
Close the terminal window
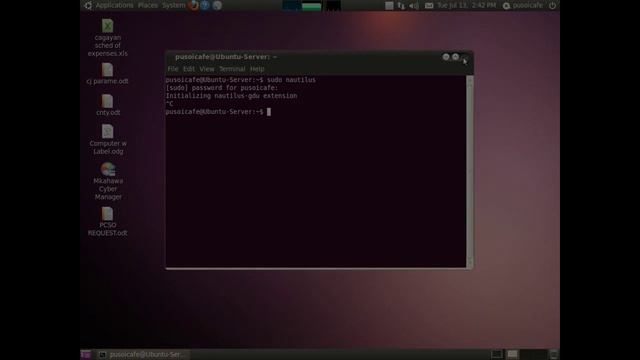pyautogui.click(x=465, y=57)
